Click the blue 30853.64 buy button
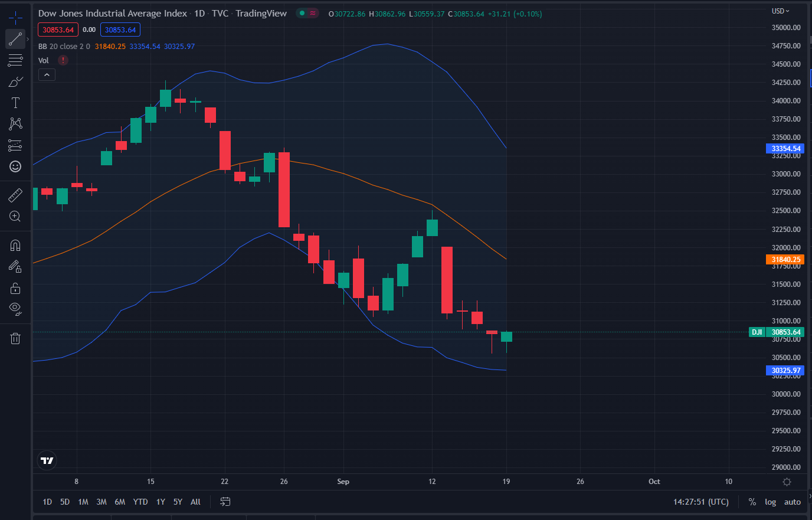812x520 pixels. [120, 30]
